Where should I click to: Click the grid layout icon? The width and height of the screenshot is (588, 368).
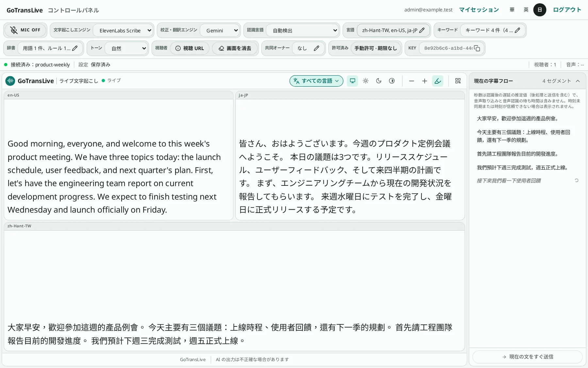[458, 81]
